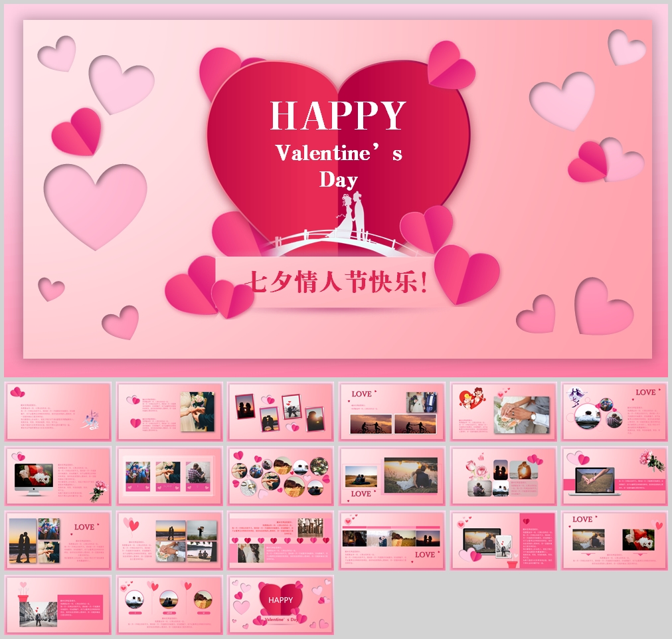This screenshot has width=672, height=639.
Task: Open thumbnail with hands holding ring photo
Action: point(169,411)
